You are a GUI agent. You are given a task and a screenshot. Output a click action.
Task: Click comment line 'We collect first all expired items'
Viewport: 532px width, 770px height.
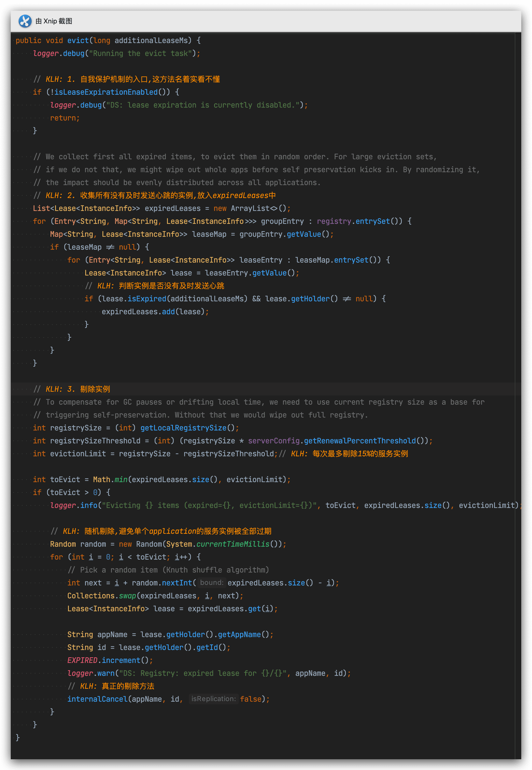[x=235, y=157]
